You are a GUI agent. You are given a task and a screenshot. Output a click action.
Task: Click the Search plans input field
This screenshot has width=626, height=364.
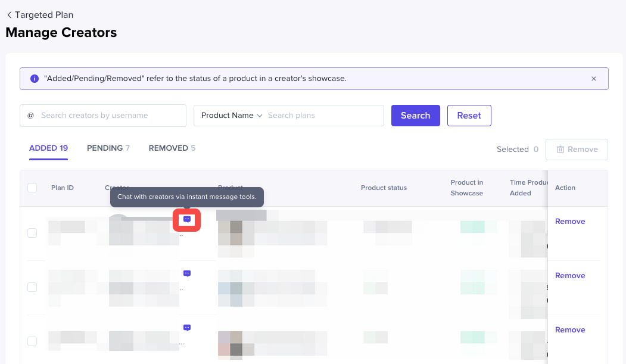click(x=322, y=116)
